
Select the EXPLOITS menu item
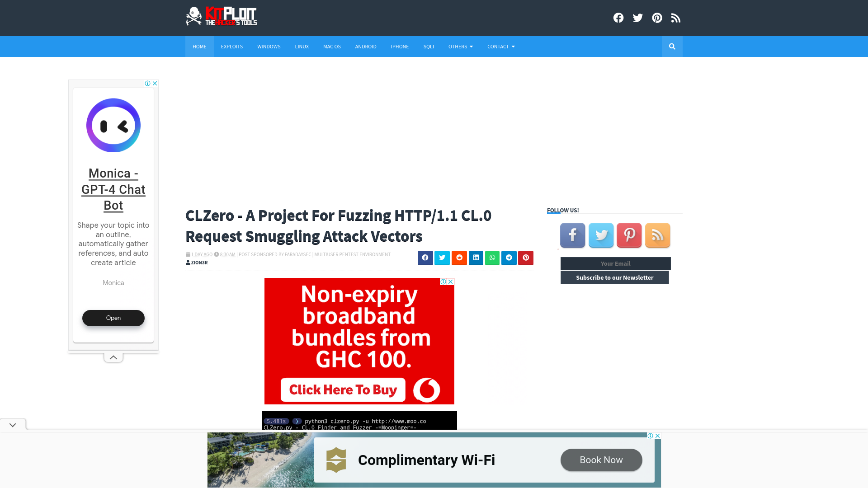(x=231, y=47)
